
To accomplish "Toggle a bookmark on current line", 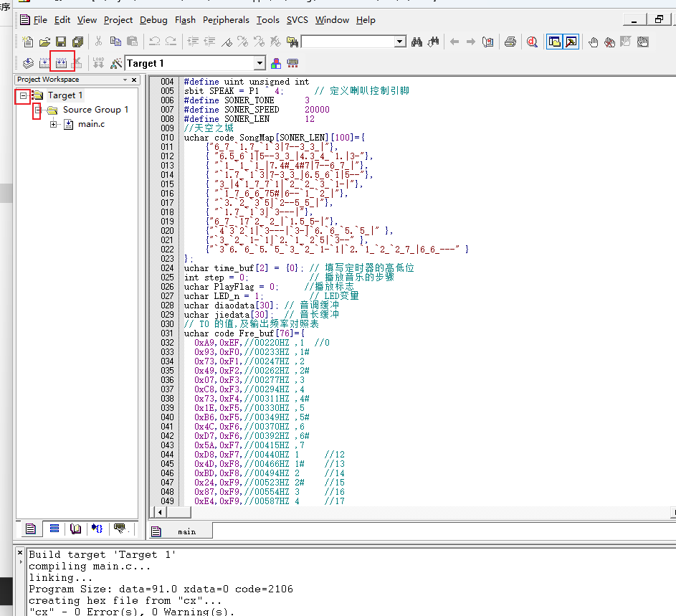I will click(227, 42).
